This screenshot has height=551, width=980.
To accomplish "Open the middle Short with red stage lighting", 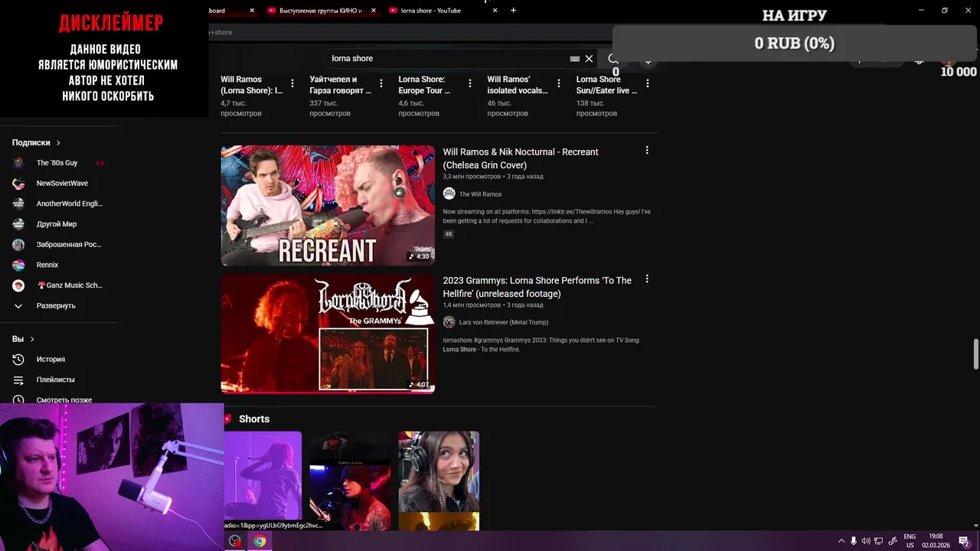I will (350, 481).
